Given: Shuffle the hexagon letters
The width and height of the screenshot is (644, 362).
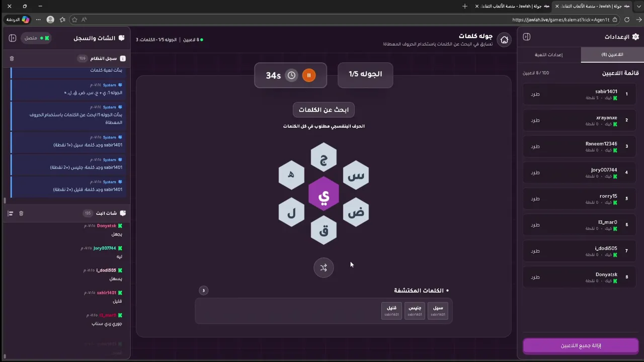Looking at the screenshot, I should point(324,267).
